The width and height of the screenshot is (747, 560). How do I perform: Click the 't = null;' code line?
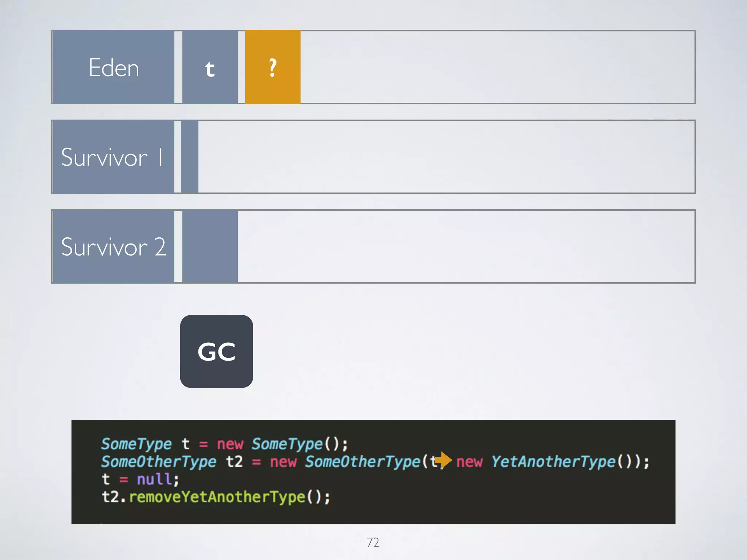pyautogui.click(x=140, y=479)
